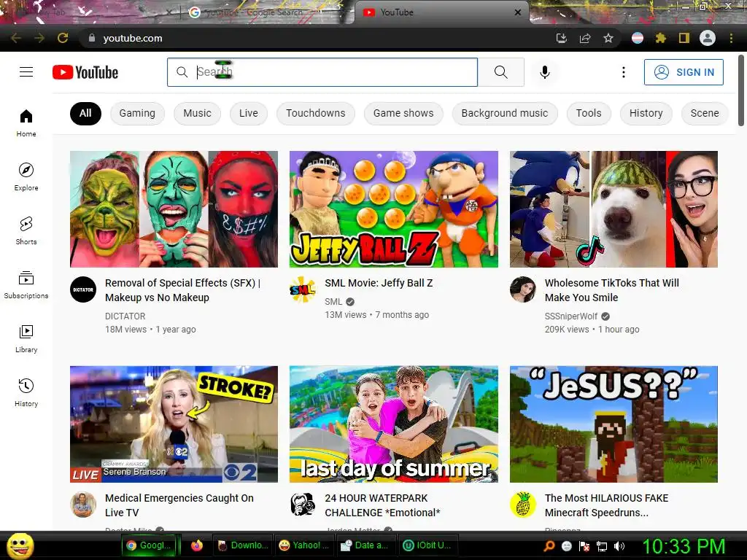The width and height of the screenshot is (747, 560).
Task: Open the SML channel avatar
Action: tap(303, 289)
